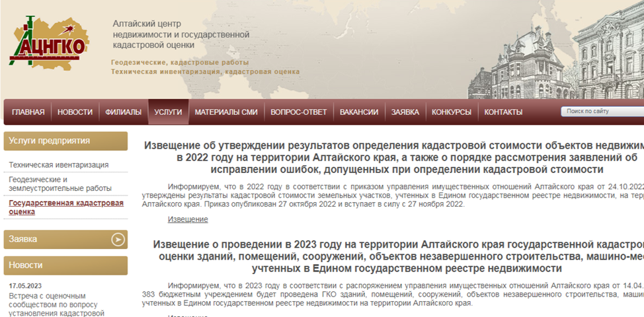This screenshot has height=317, width=644.
Task: Go to the КОНТАКТЫ page
Action: tap(503, 112)
